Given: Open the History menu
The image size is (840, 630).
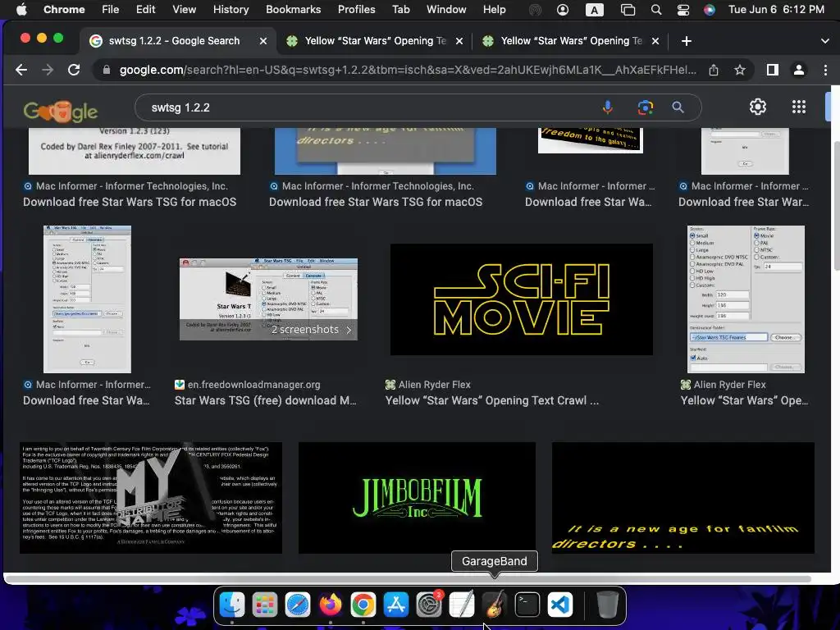Looking at the screenshot, I should click(x=231, y=10).
